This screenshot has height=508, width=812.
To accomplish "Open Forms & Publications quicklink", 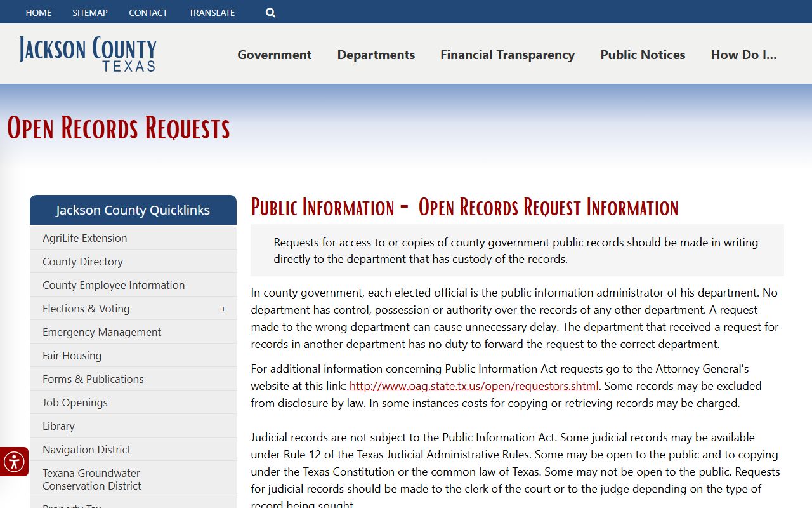I will [x=133, y=379].
